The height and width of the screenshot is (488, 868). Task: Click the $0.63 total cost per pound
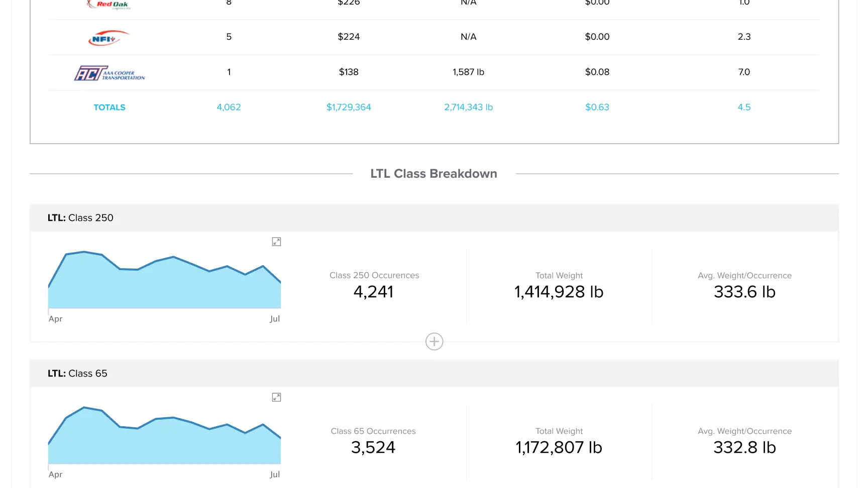(597, 107)
